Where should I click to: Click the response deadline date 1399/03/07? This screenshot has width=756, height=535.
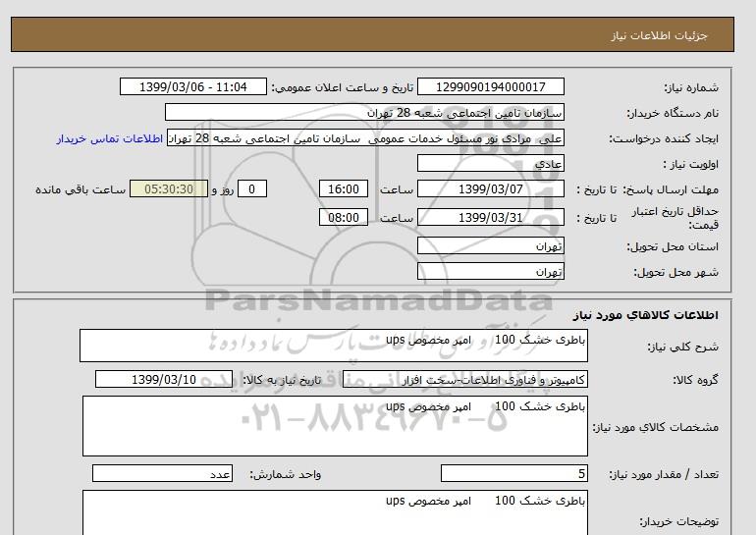(490, 188)
